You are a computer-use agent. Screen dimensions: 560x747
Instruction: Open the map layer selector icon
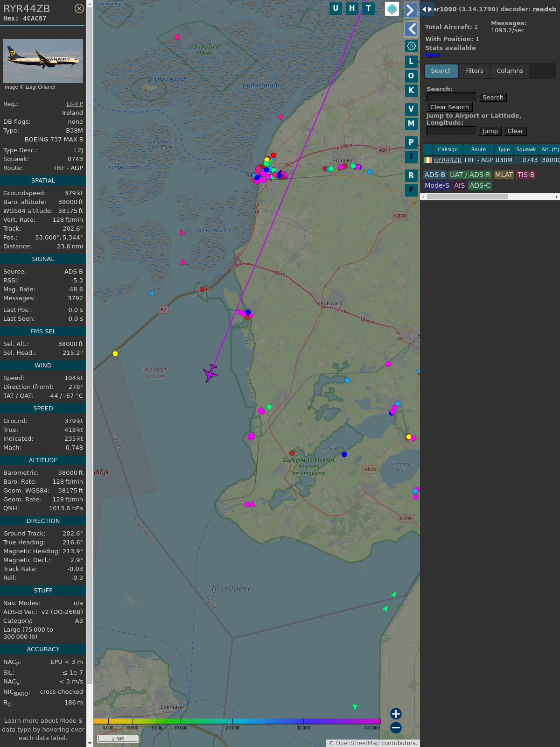click(x=392, y=9)
